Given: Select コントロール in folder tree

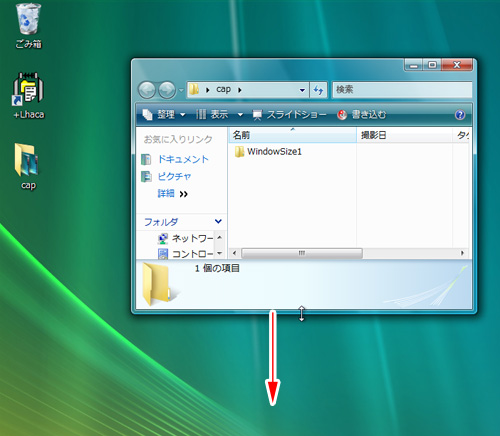Looking at the screenshot, I should tap(185, 254).
